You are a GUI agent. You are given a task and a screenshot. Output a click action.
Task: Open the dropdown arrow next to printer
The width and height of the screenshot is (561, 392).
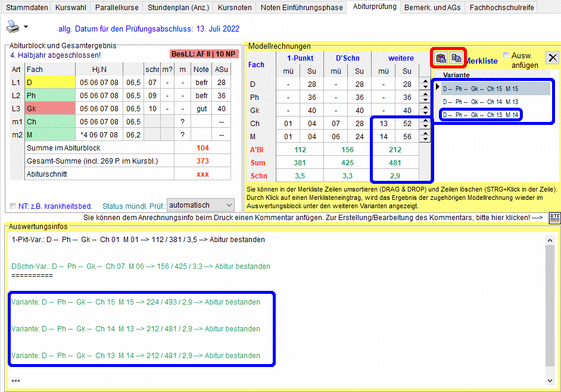click(x=26, y=28)
